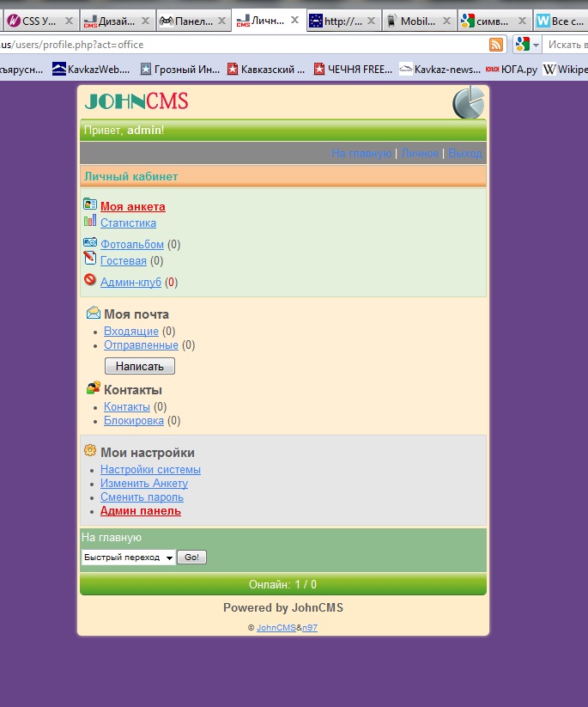This screenshot has height=707, width=588.
Task: Open the Сменить пароль link
Action: pyautogui.click(x=142, y=497)
